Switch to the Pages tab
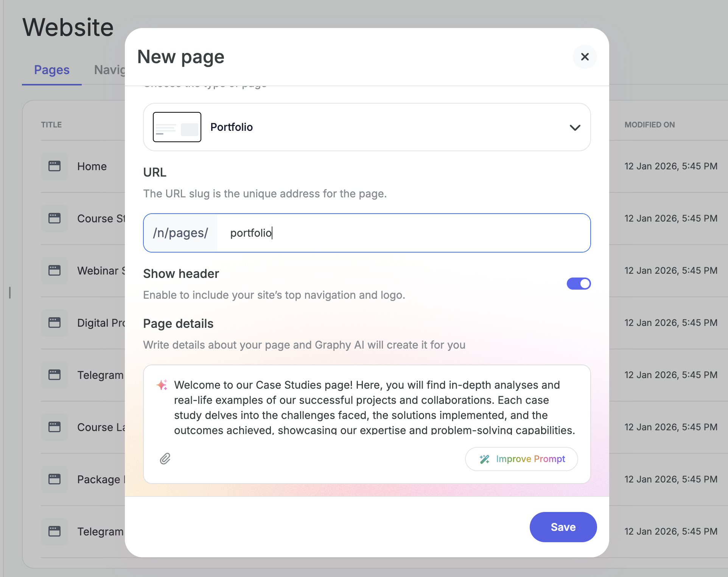728x577 pixels. 52,70
